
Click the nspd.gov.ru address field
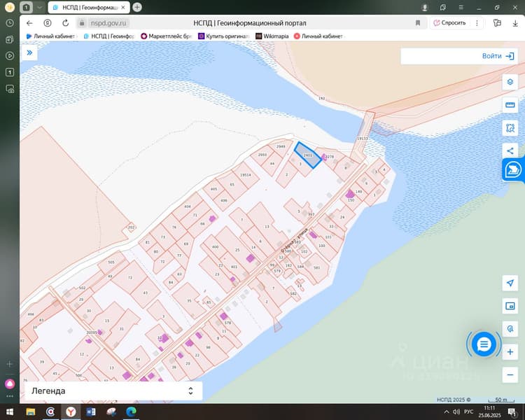click(108, 23)
